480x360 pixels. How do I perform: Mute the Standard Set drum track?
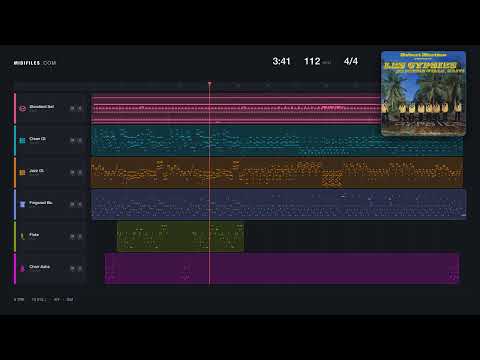72,108
